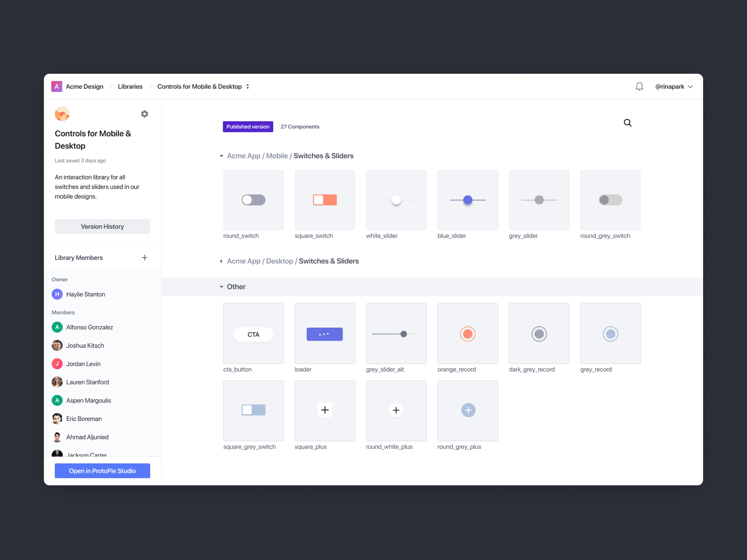Image resolution: width=747 pixels, height=560 pixels.
Task: Collapse the Other section
Action: [x=221, y=287]
